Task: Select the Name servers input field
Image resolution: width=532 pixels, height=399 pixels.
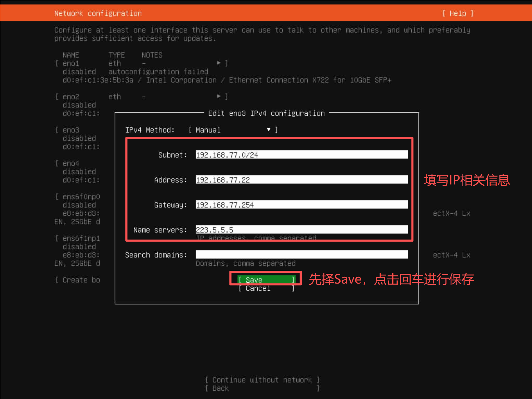Action: click(x=301, y=230)
